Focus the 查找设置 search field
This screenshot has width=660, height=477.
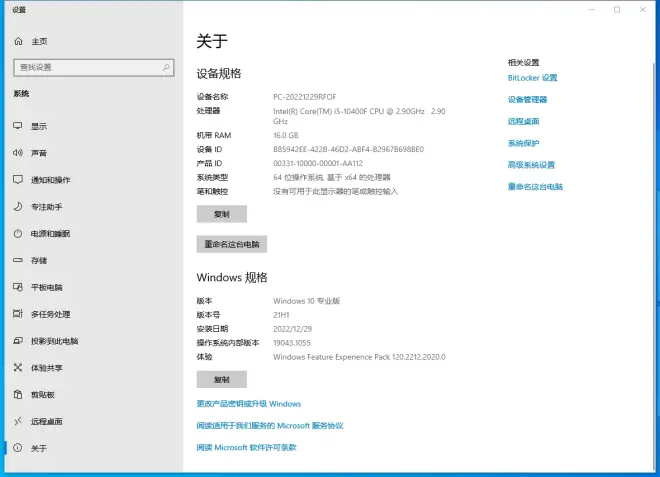coord(93,67)
